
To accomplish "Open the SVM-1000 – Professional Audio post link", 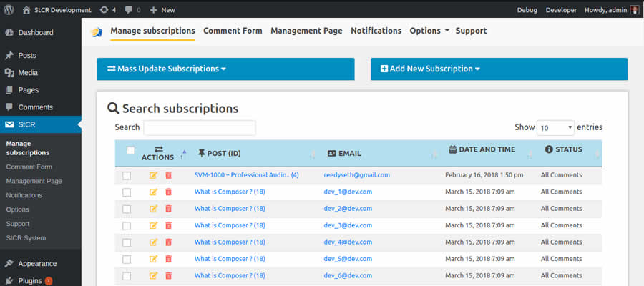I will (246, 175).
